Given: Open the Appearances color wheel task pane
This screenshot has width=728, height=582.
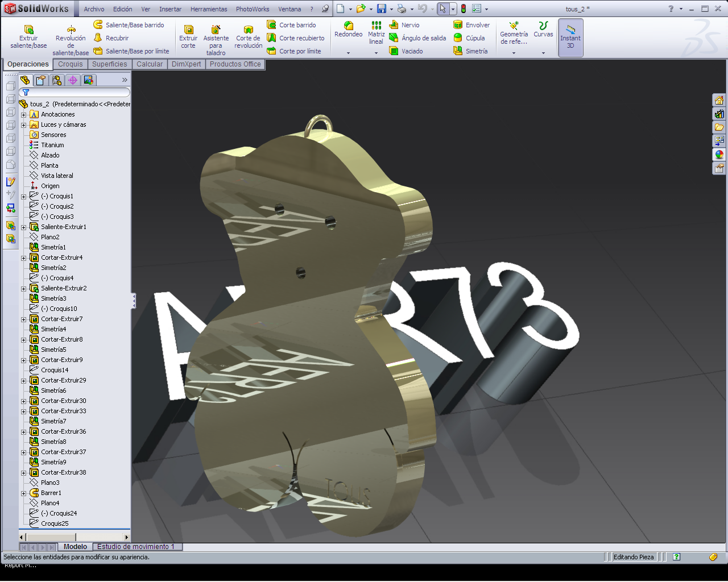Looking at the screenshot, I should pos(719,155).
